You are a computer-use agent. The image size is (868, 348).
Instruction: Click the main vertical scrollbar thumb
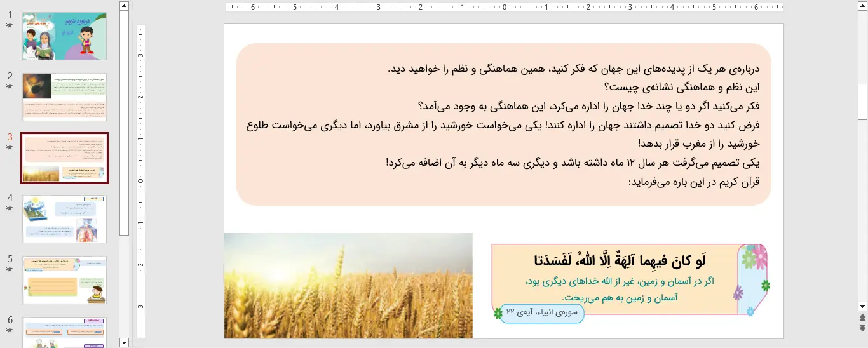(862, 102)
